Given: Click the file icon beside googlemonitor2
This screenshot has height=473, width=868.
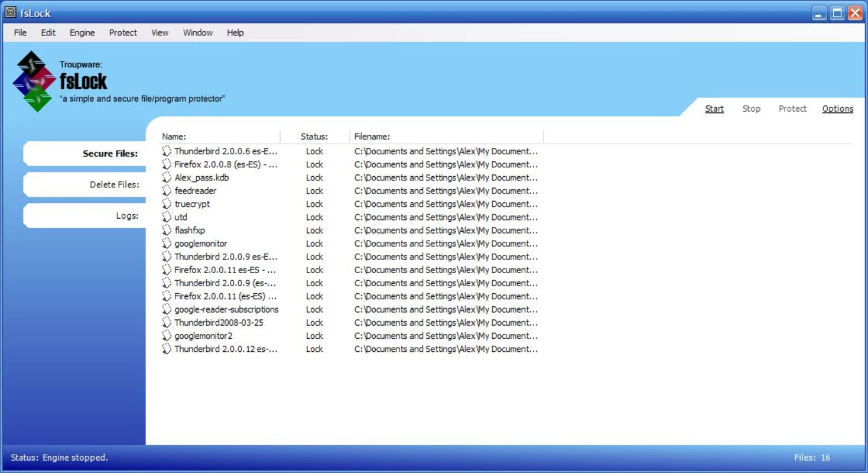Looking at the screenshot, I should [167, 336].
